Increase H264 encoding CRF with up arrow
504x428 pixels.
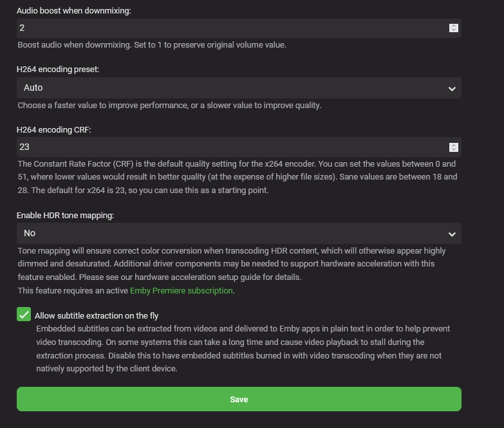pos(453,145)
